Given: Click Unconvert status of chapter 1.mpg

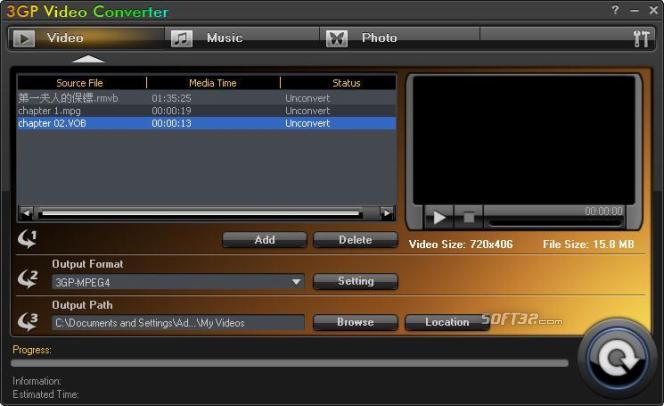Looking at the screenshot, I should 307,111.
